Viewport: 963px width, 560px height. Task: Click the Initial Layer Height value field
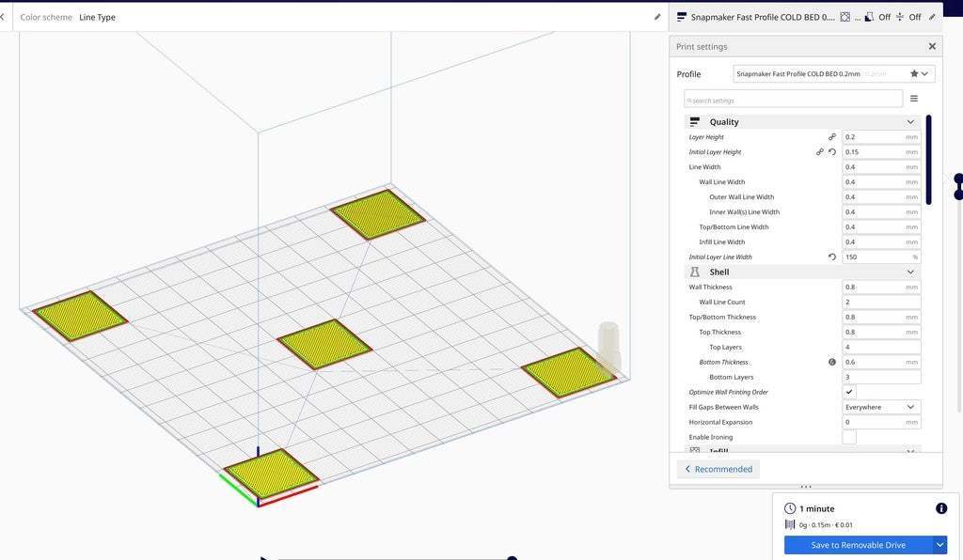point(881,151)
